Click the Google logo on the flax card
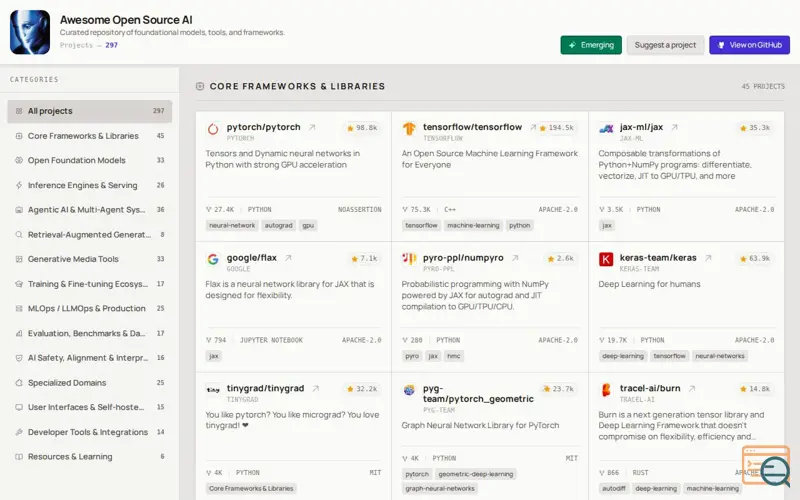Screen dimensions: 800x500 pos(213,259)
